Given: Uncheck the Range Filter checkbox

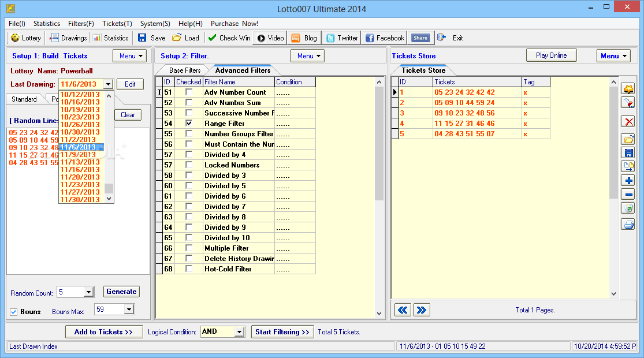Looking at the screenshot, I should tap(189, 123).
